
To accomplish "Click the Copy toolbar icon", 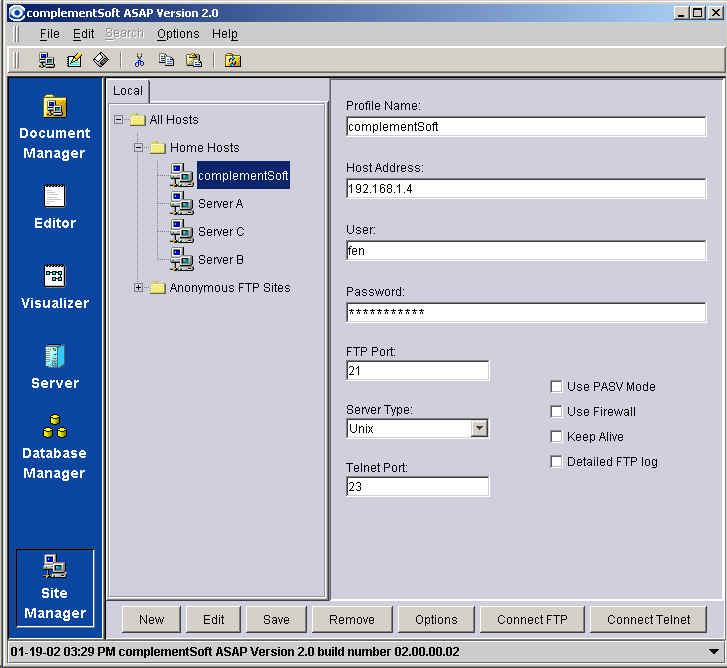I will (166, 60).
